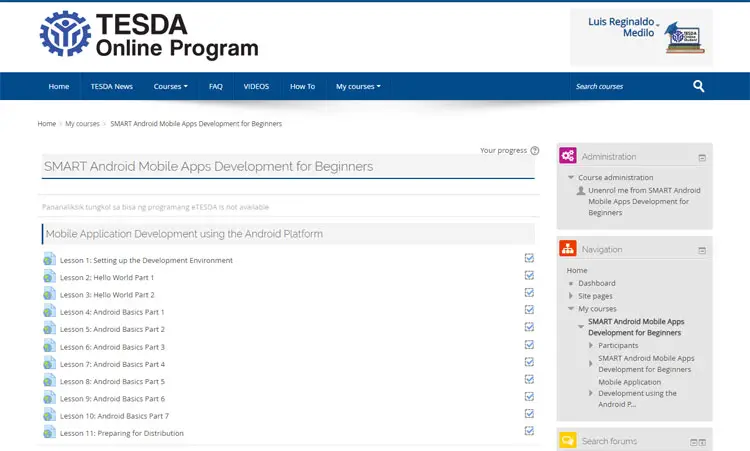Screen dimensions: 750x451
Task: Click the Lesson 9 page icon
Action: 49,397
